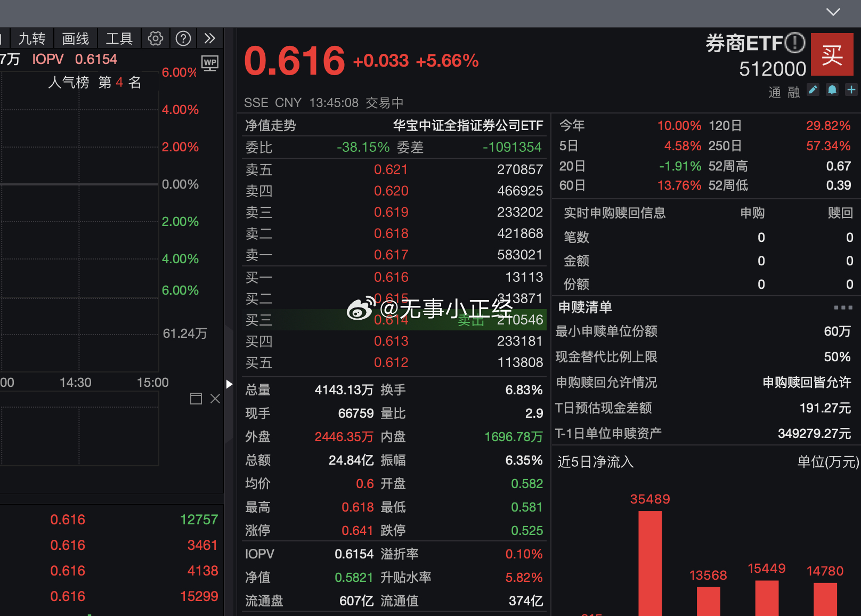Click tick trade row with volume 3461

point(112,545)
